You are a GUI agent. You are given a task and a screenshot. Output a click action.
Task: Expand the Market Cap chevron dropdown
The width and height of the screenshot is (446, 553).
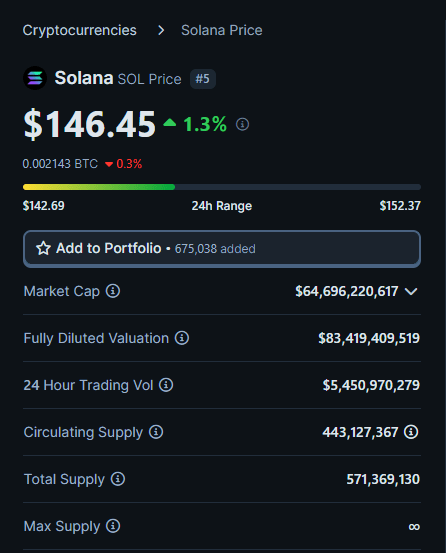click(x=411, y=291)
